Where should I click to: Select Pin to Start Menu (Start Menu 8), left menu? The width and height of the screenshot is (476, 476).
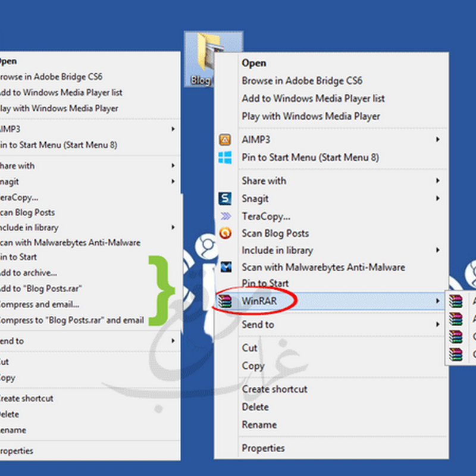[58, 145]
